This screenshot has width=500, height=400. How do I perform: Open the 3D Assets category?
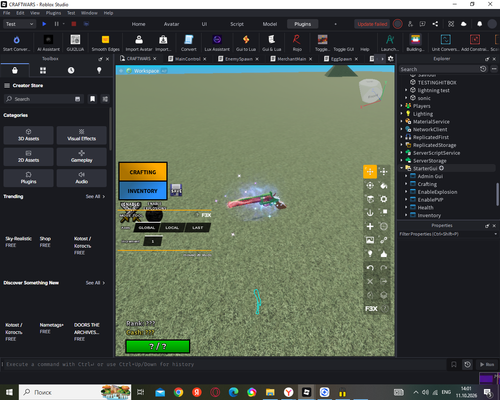pyautogui.click(x=28, y=135)
